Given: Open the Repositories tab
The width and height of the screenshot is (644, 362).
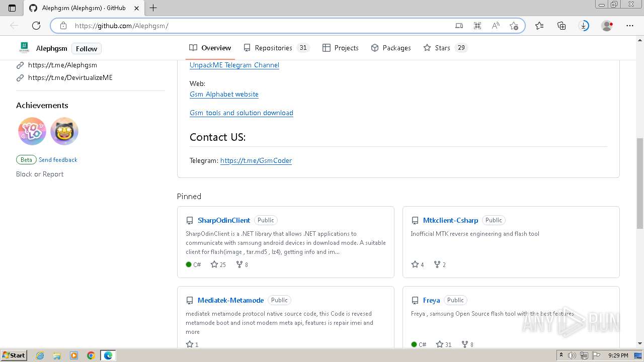Looking at the screenshot, I should (x=276, y=48).
